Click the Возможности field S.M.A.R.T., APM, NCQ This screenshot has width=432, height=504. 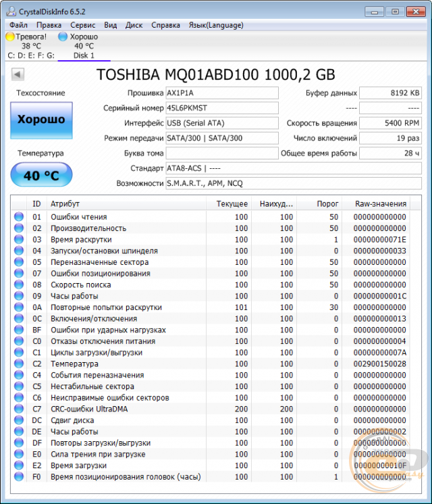pos(294,184)
